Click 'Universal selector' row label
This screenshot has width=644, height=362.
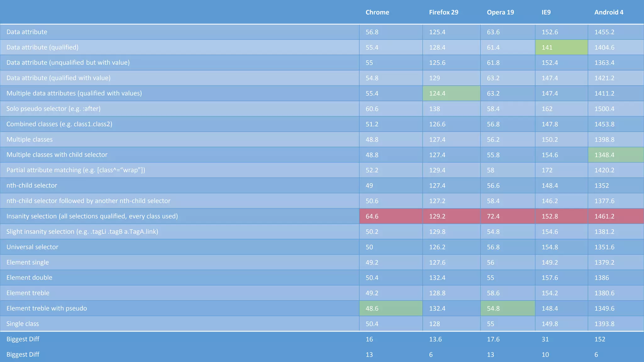[32, 247]
